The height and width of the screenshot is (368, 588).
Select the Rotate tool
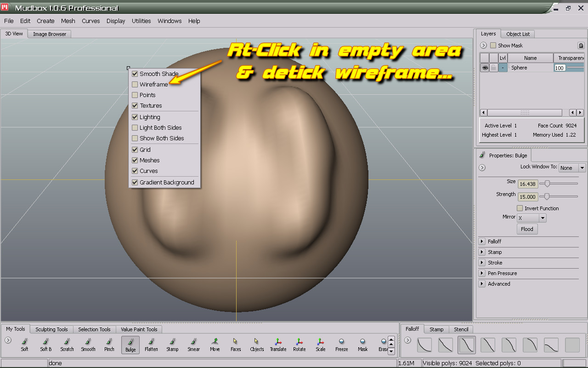[x=299, y=345]
